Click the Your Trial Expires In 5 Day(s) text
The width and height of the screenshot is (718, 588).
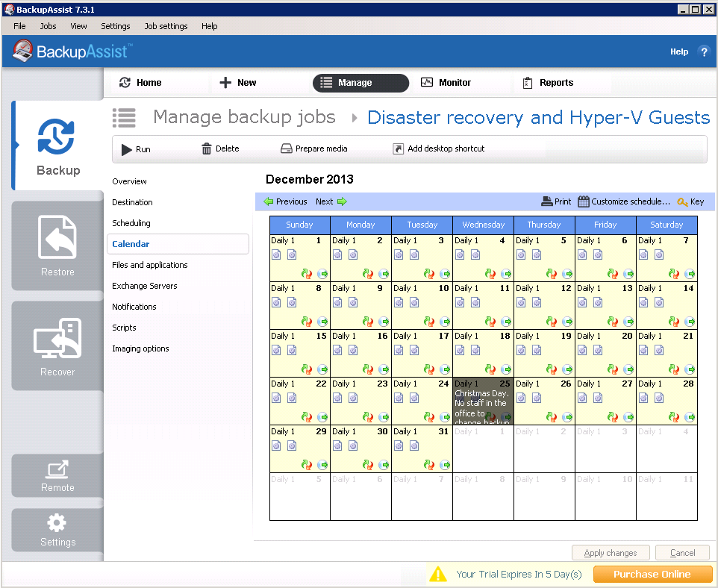point(519,575)
